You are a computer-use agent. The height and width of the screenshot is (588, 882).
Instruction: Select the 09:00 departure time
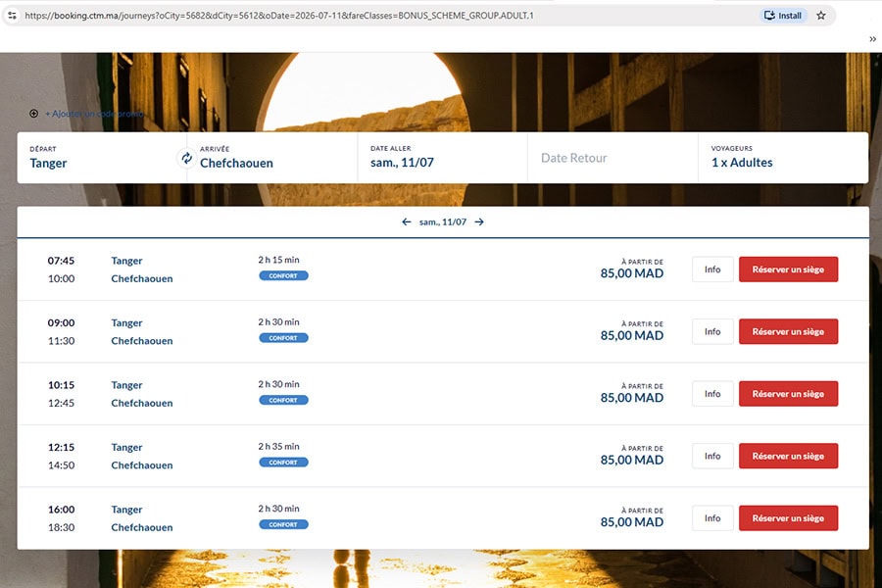click(x=61, y=323)
